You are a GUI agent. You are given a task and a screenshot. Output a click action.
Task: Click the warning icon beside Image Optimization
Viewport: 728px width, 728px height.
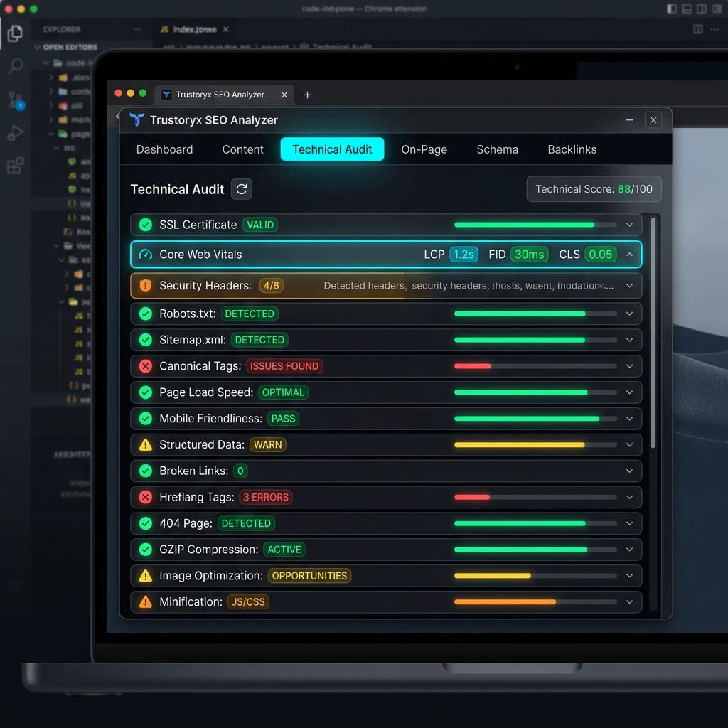[146, 576]
